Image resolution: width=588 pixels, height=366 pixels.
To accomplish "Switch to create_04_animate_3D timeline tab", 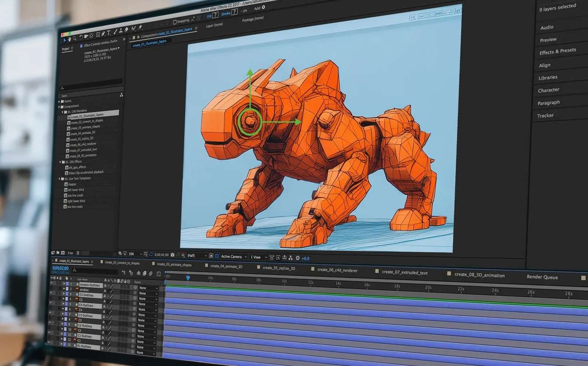I will point(226,266).
